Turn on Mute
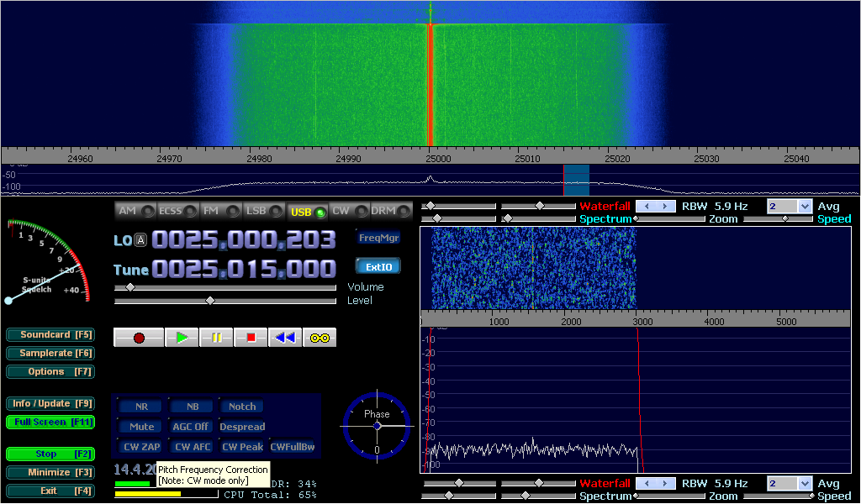The height and width of the screenshot is (504, 861). click(x=141, y=427)
